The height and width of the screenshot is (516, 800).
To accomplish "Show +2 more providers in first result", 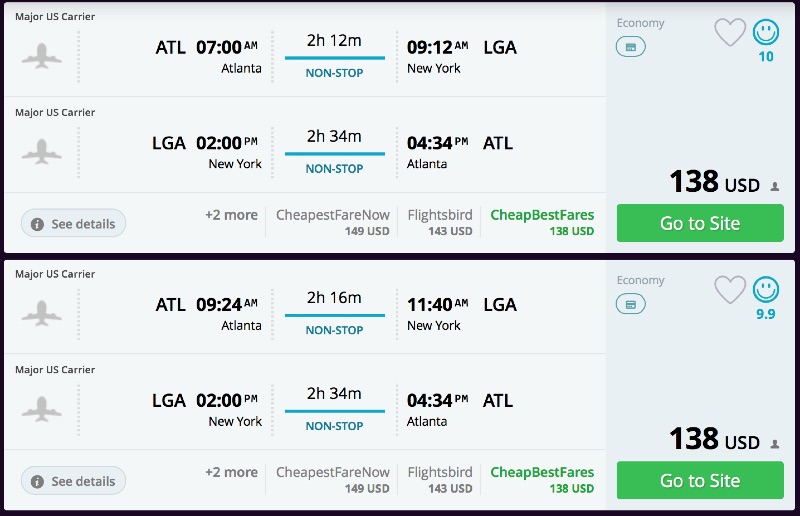I will tap(231, 215).
